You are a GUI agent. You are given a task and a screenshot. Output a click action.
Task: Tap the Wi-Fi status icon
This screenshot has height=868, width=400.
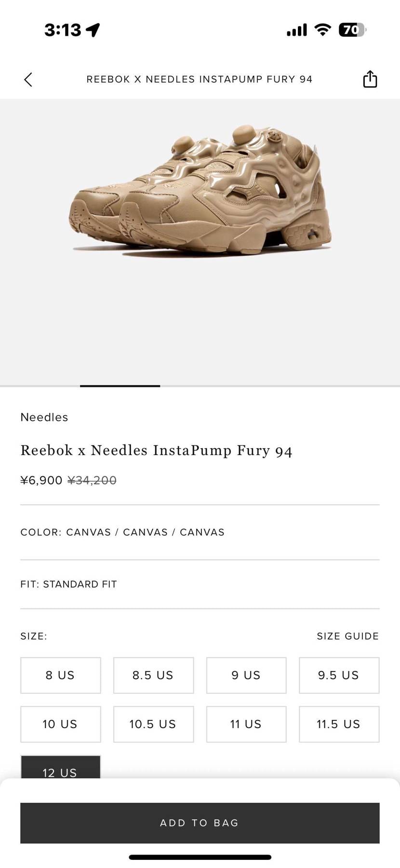(x=322, y=30)
